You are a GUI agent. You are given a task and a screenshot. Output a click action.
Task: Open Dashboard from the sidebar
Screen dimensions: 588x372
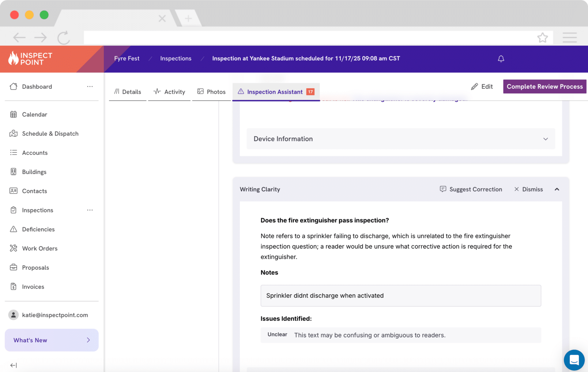[37, 87]
